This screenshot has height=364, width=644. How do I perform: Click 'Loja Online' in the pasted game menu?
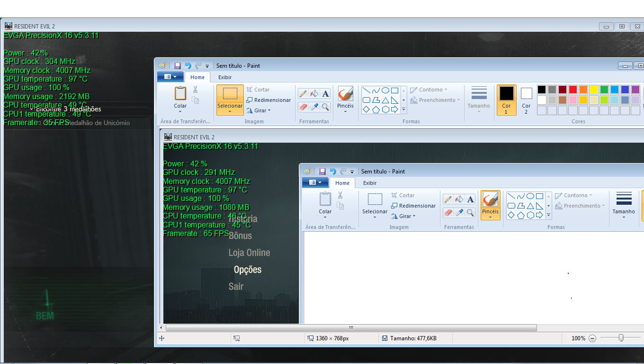click(249, 253)
